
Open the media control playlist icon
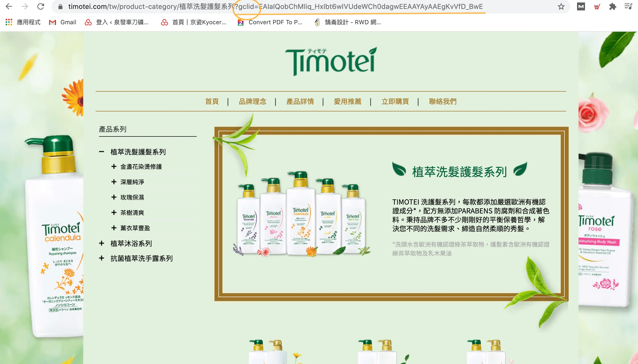click(x=629, y=6)
